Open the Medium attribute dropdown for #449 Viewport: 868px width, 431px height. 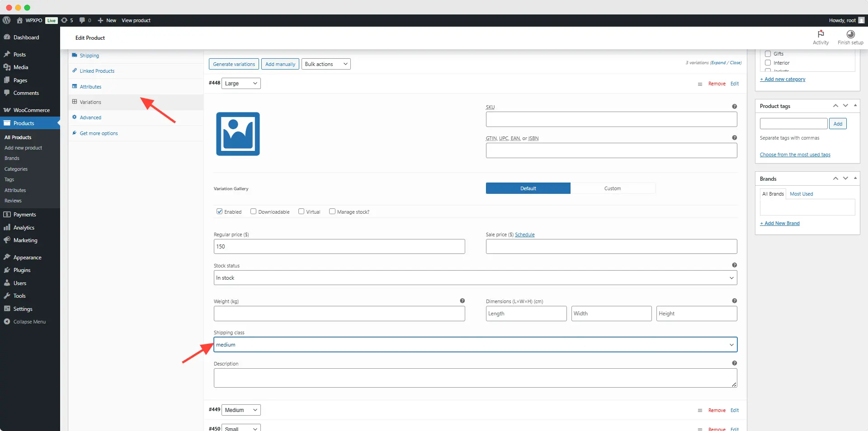click(241, 410)
